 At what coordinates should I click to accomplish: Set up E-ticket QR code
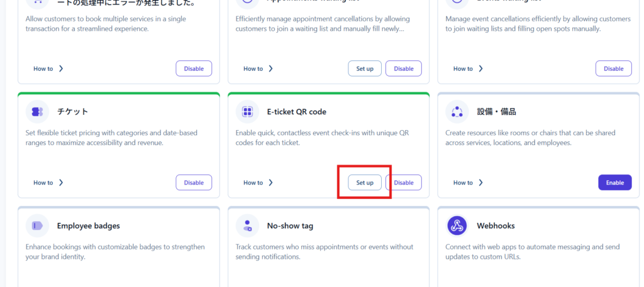(x=365, y=183)
